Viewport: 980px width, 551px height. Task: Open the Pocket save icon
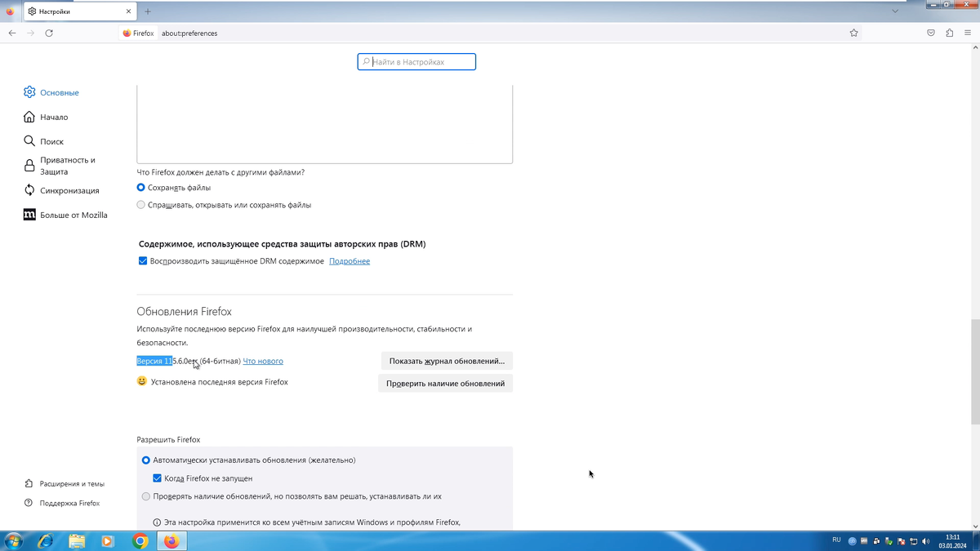[931, 33]
